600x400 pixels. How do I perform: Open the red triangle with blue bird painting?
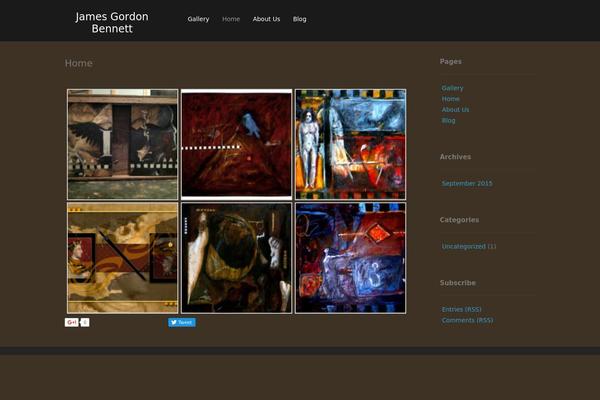coord(236,144)
